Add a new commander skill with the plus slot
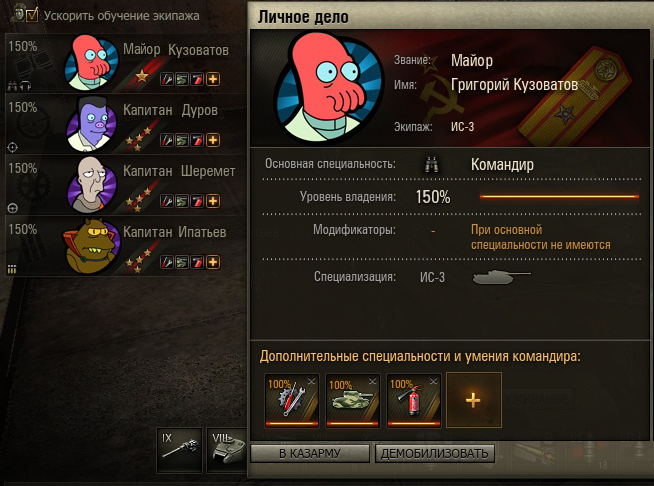Screen dimensions: 654x486 pyautogui.click(x=474, y=400)
